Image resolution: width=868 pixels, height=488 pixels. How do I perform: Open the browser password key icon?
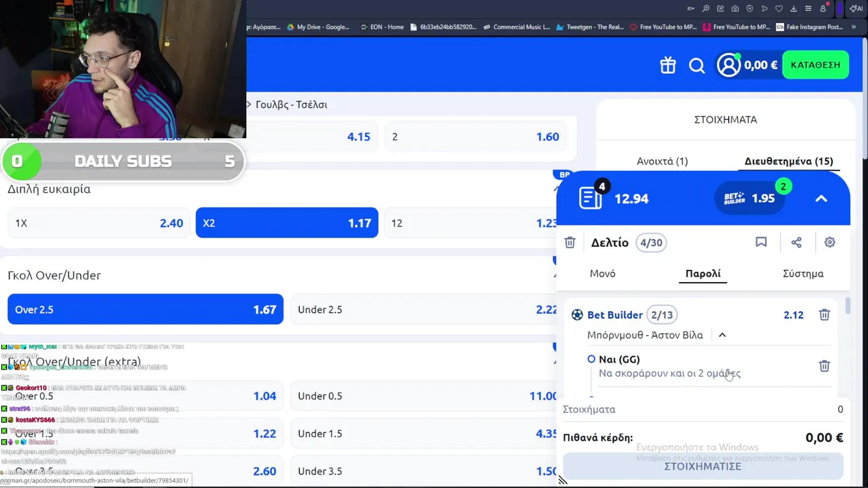coord(691,9)
